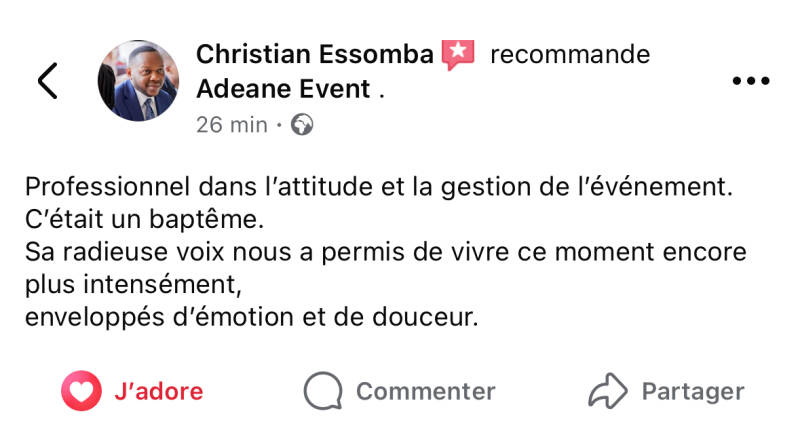Screen dimensions: 800x422
Task: Click the line "enveloppés d'émotion et de douceur."
Action: 252,318
